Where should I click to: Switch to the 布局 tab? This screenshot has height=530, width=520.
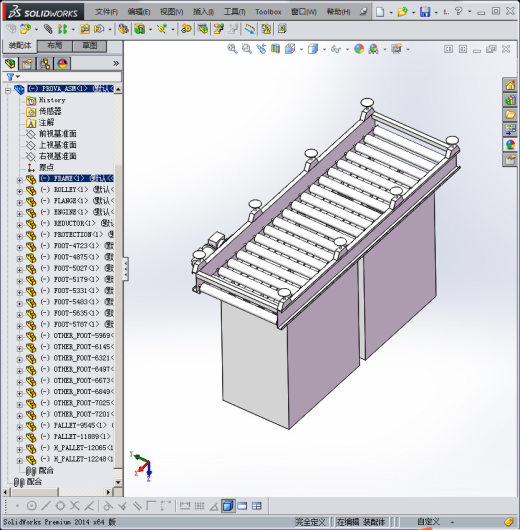tap(55, 46)
